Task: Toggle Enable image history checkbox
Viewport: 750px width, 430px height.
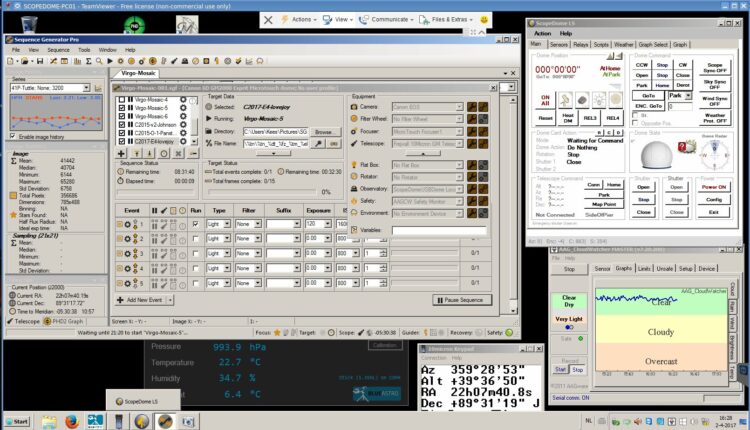Action: tap(12, 136)
